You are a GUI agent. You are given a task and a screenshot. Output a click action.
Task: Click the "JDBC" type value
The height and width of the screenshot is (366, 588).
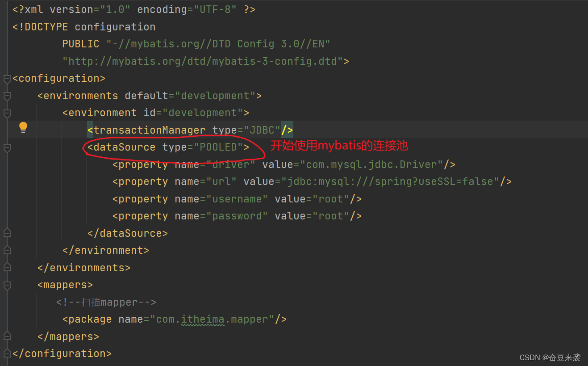point(262,130)
